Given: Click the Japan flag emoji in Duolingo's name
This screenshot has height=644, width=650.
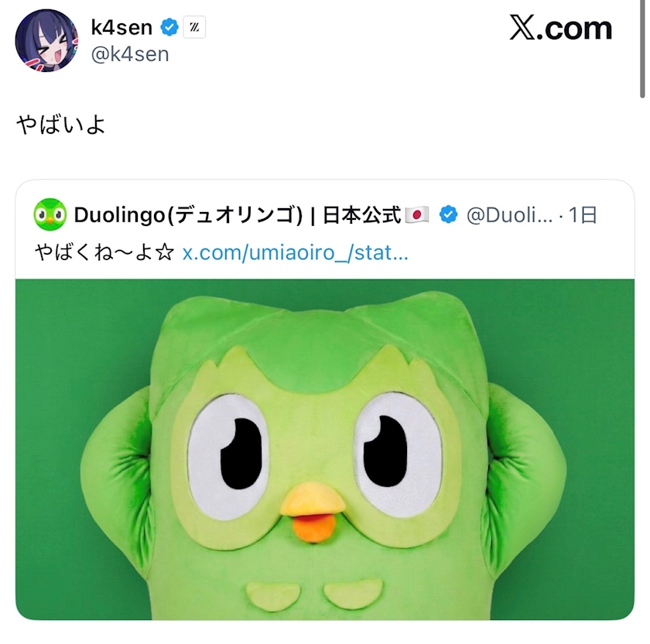Looking at the screenshot, I should pos(417,215).
